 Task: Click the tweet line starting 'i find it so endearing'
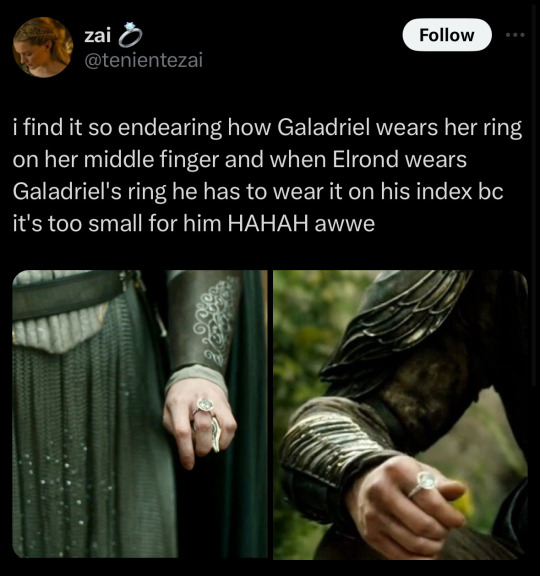[x=267, y=127]
